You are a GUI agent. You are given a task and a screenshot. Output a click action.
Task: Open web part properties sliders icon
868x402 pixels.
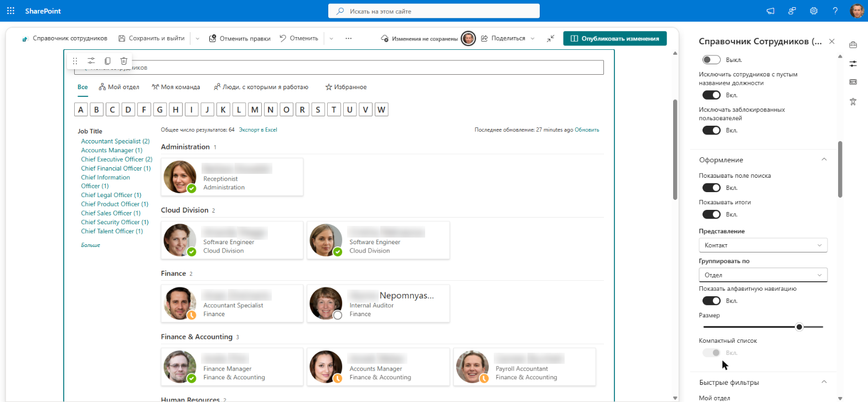pyautogui.click(x=91, y=61)
